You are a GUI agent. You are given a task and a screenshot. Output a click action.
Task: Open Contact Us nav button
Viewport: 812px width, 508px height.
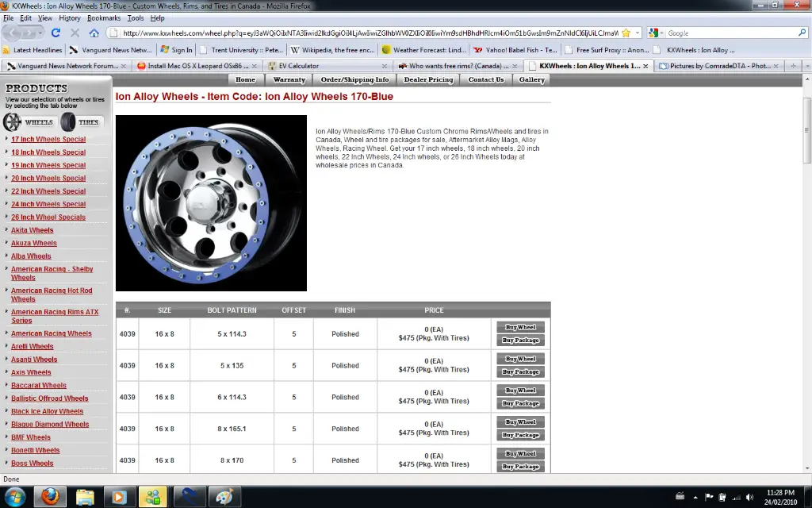coord(486,80)
